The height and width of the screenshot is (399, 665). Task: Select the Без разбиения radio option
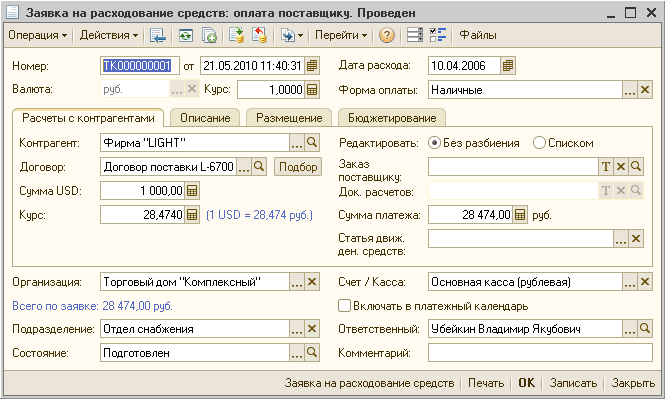pos(434,143)
